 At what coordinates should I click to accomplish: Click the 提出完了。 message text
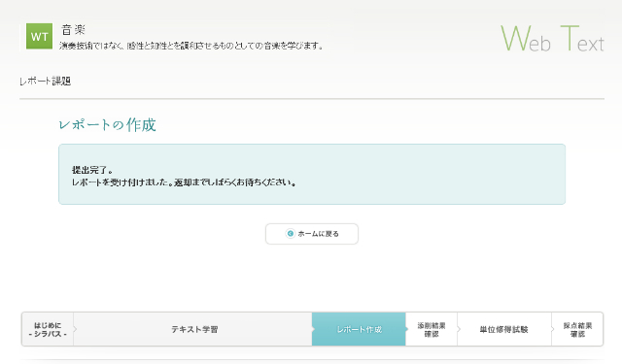tap(92, 170)
